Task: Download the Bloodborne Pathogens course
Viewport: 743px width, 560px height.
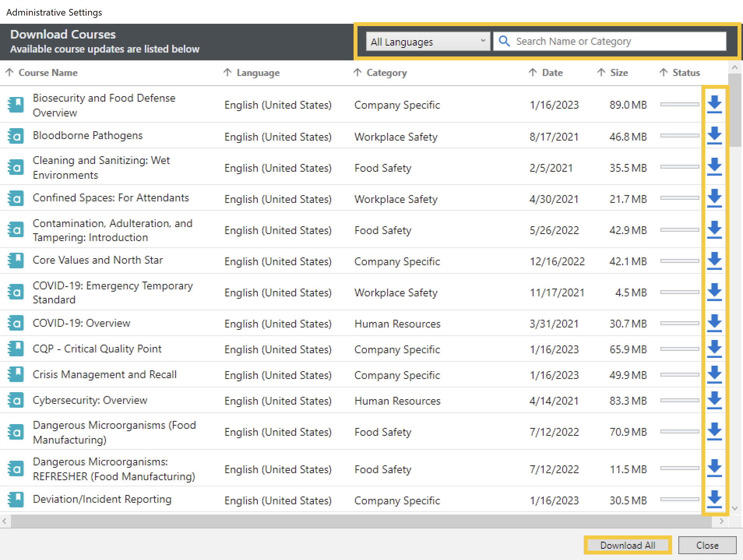Action: pos(714,136)
